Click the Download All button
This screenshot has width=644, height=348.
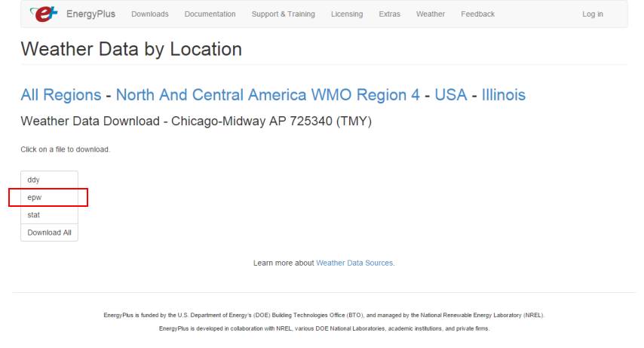tap(49, 233)
